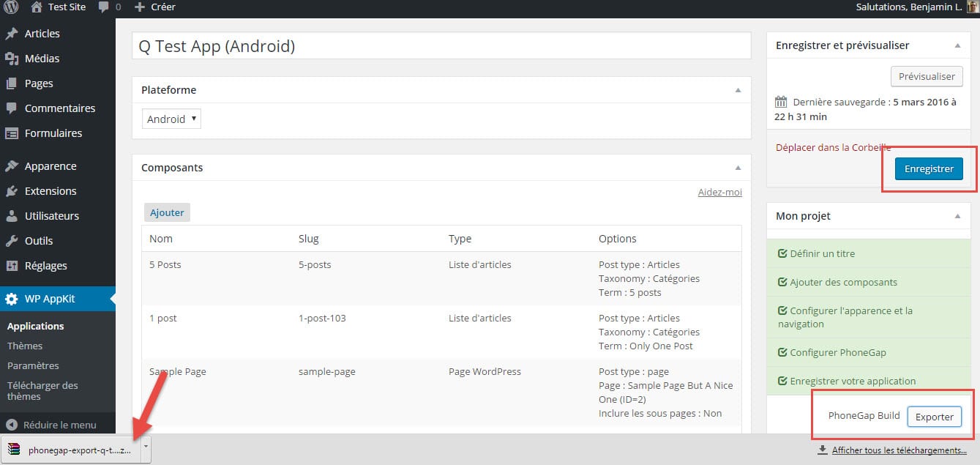This screenshot has height=465, width=980.
Task: Open Médias icon in sidebar
Action: tap(12, 59)
